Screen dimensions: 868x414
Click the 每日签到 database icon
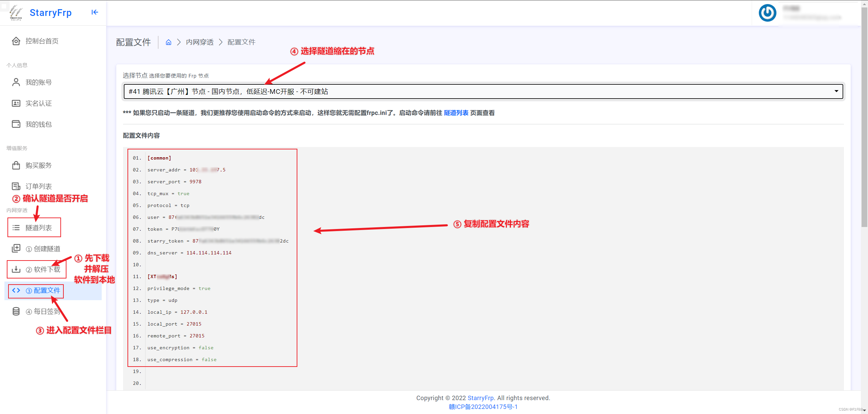(16, 311)
